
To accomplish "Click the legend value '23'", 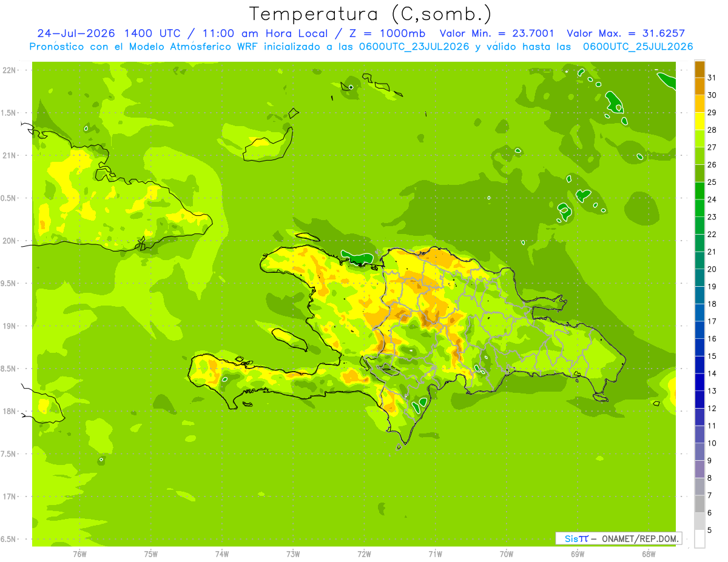I will (712, 217).
